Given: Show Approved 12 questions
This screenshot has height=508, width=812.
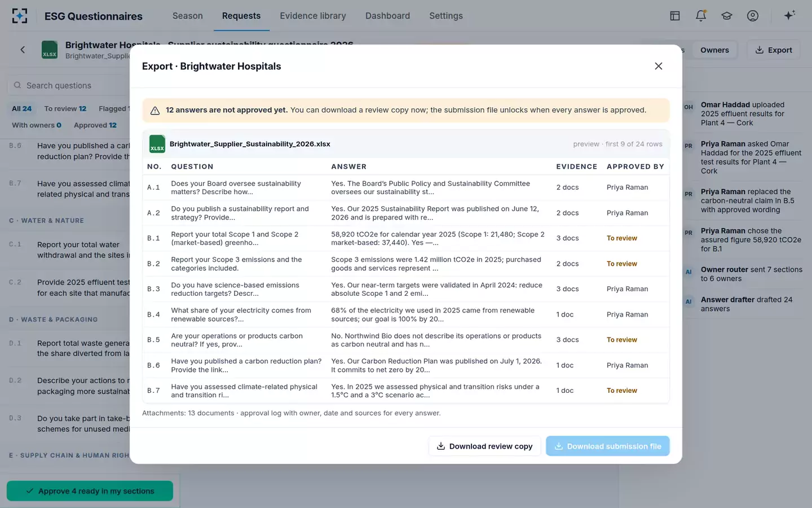Looking at the screenshot, I should tap(95, 125).
